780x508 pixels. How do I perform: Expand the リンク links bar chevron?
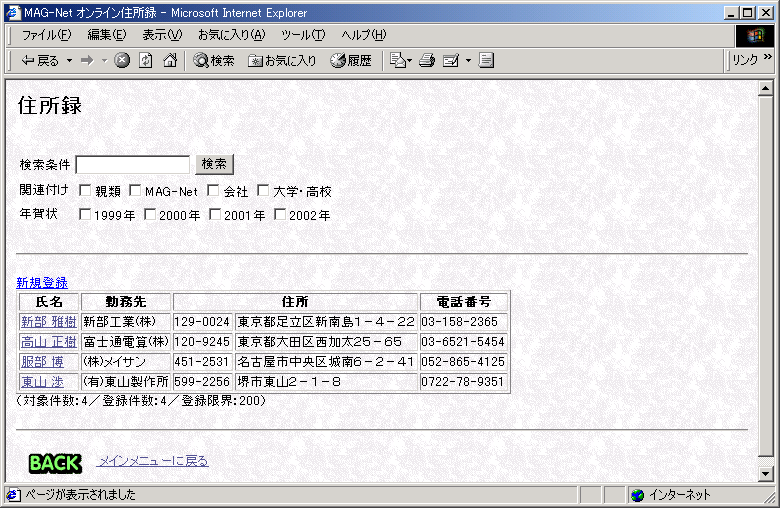coord(768,58)
